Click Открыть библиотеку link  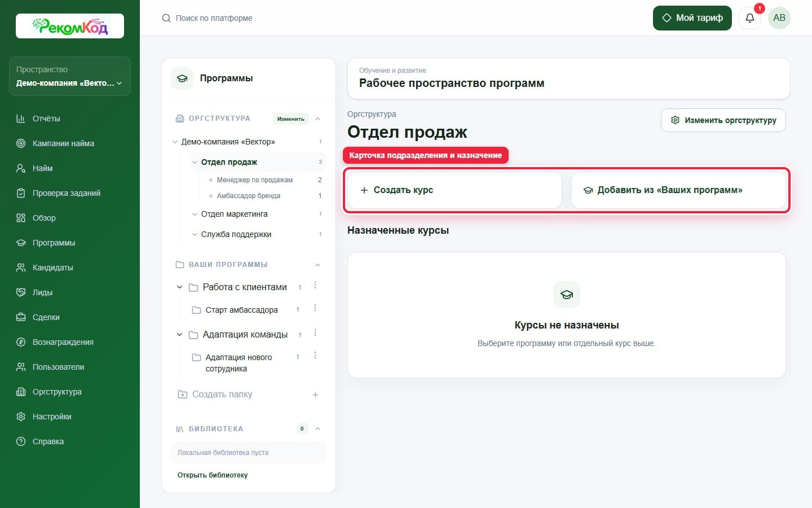(213, 475)
